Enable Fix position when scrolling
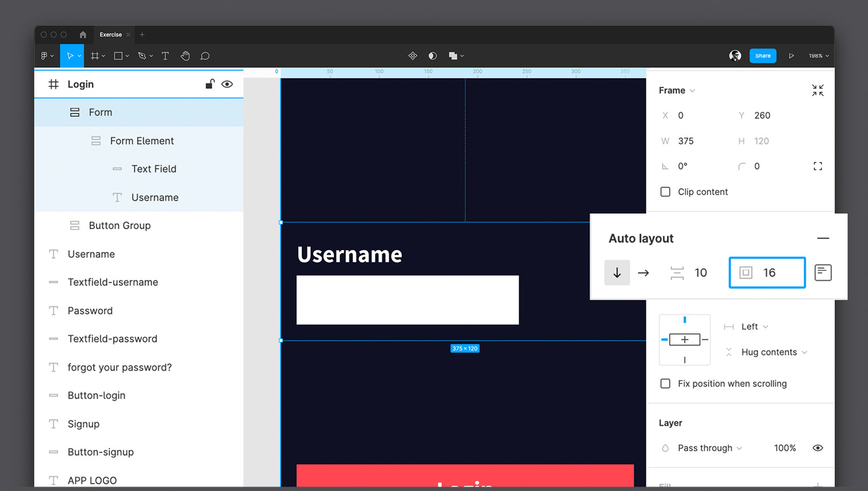This screenshot has height=491, width=868. [665, 384]
